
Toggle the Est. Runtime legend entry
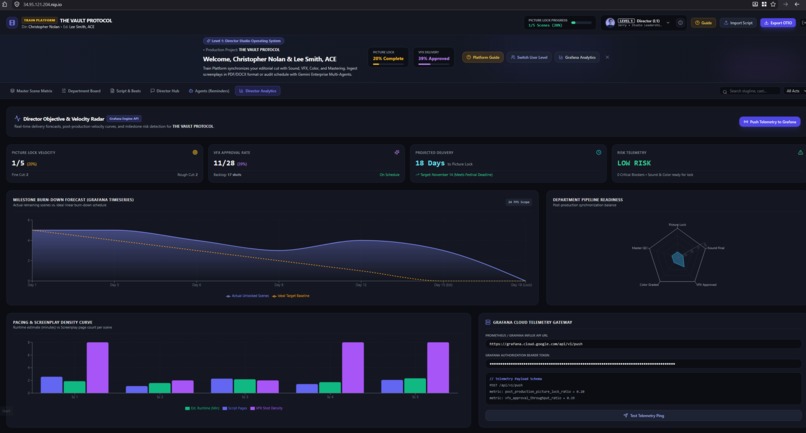pyautogui.click(x=202, y=408)
